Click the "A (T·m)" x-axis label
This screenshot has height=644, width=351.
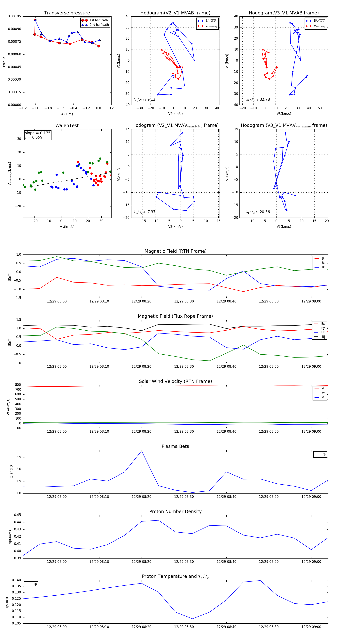(67, 114)
